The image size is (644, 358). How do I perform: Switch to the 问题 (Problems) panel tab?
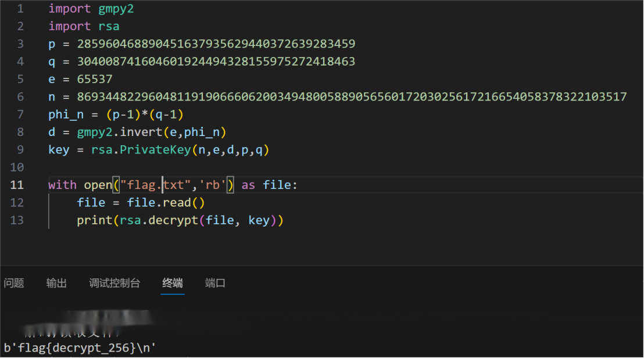click(14, 283)
